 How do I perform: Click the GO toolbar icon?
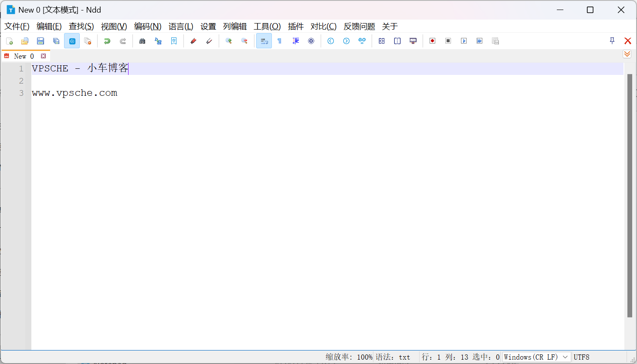[x=362, y=41]
